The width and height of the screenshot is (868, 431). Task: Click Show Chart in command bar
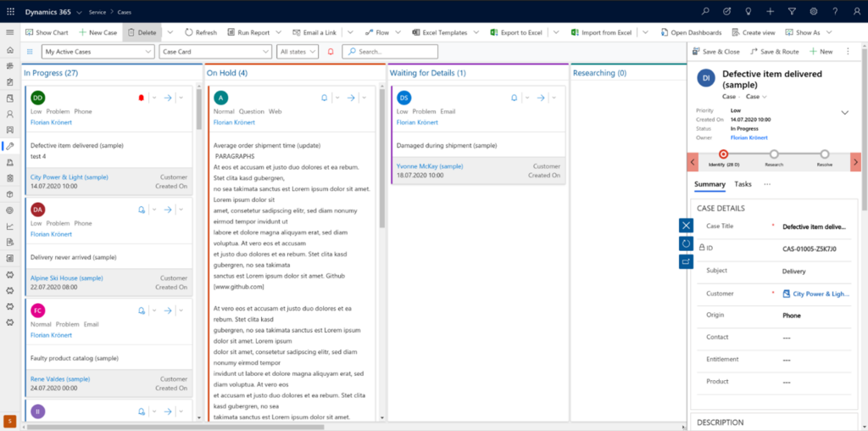pos(47,33)
